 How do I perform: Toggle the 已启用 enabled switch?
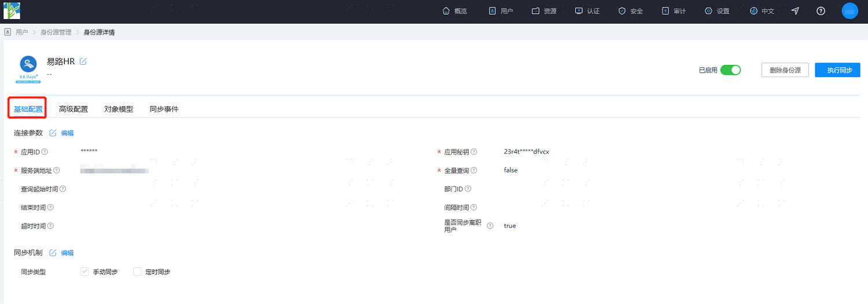[x=730, y=70]
